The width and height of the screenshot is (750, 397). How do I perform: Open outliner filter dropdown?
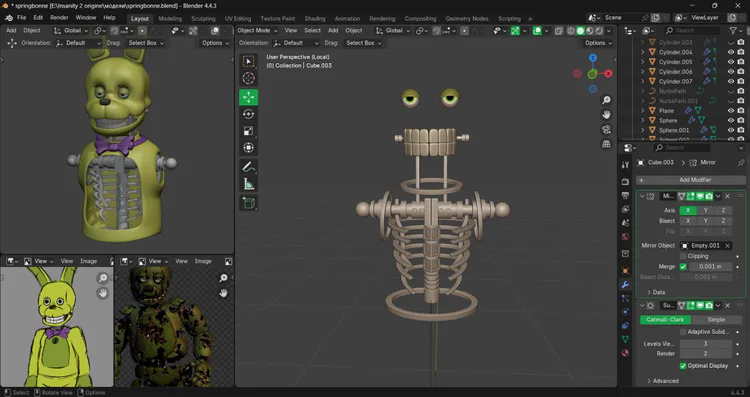[735, 31]
